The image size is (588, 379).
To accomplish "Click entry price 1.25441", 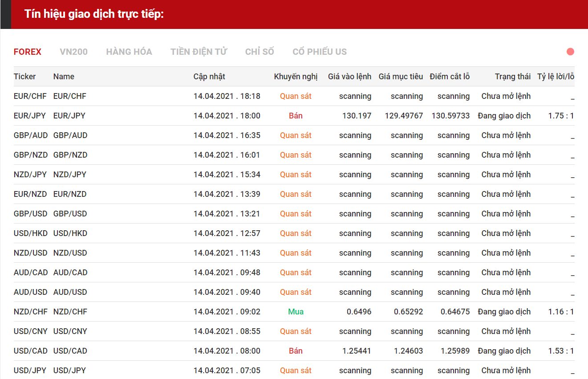I will (357, 351).
